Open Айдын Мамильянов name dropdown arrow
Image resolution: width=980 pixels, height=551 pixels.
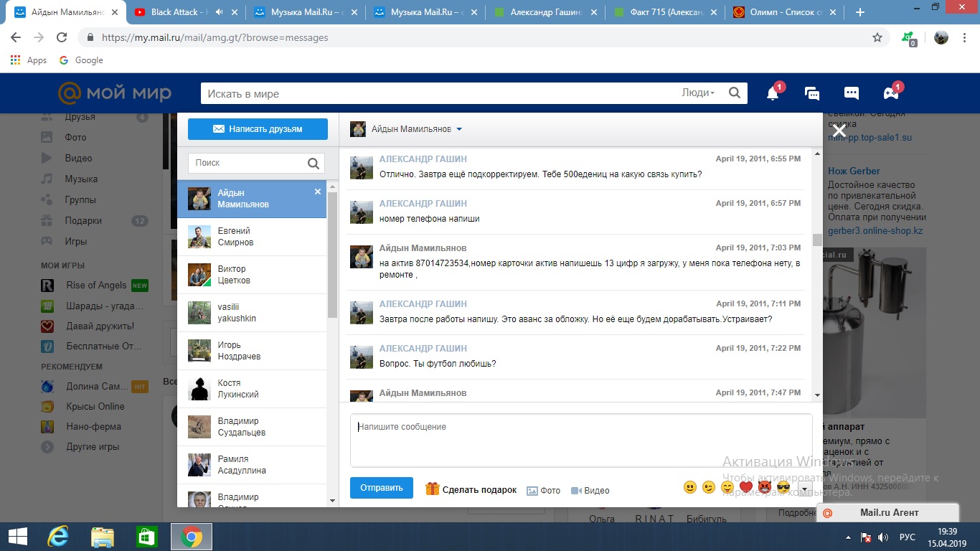[459, 129]
